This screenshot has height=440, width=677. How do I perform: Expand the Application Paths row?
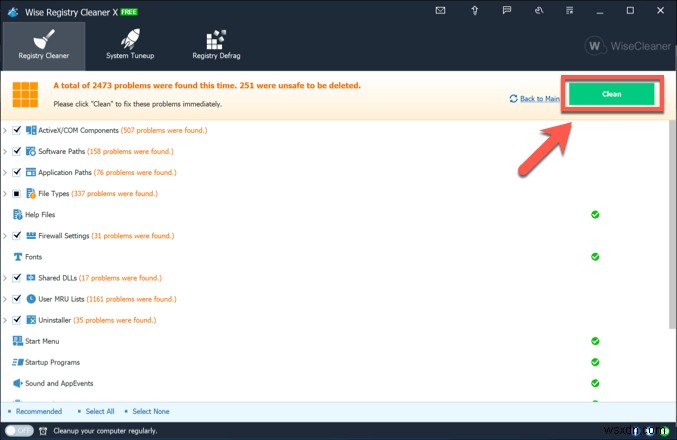[5, 172]
